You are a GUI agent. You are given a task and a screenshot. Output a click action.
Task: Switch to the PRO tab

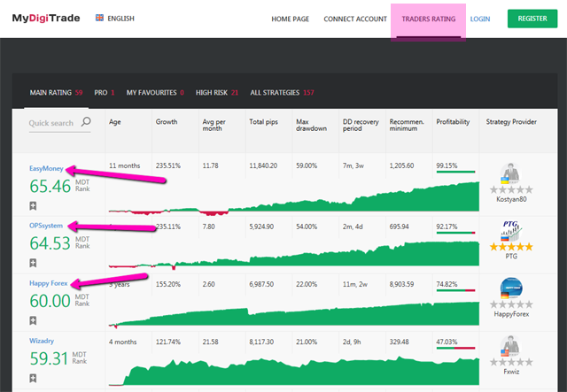(x=105, y=93)
